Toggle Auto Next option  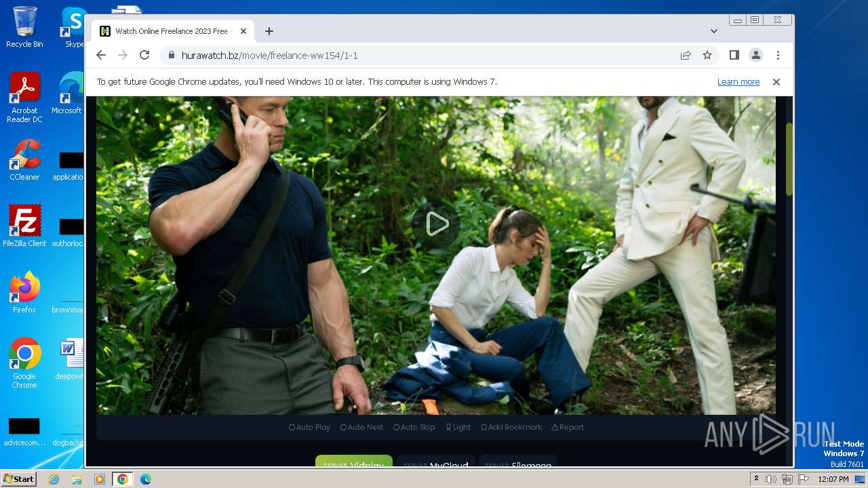click(x=361, y=427)
